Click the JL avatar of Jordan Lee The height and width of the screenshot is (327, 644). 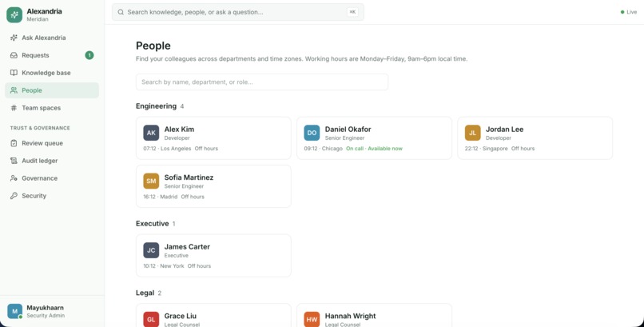pyautogui.click(x=473, y=133)
